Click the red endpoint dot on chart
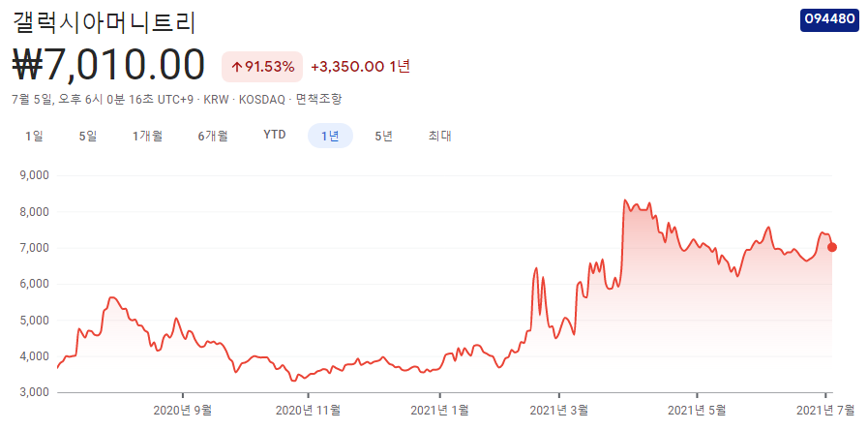Screen dimensions: 868x430 click(832, 247)
